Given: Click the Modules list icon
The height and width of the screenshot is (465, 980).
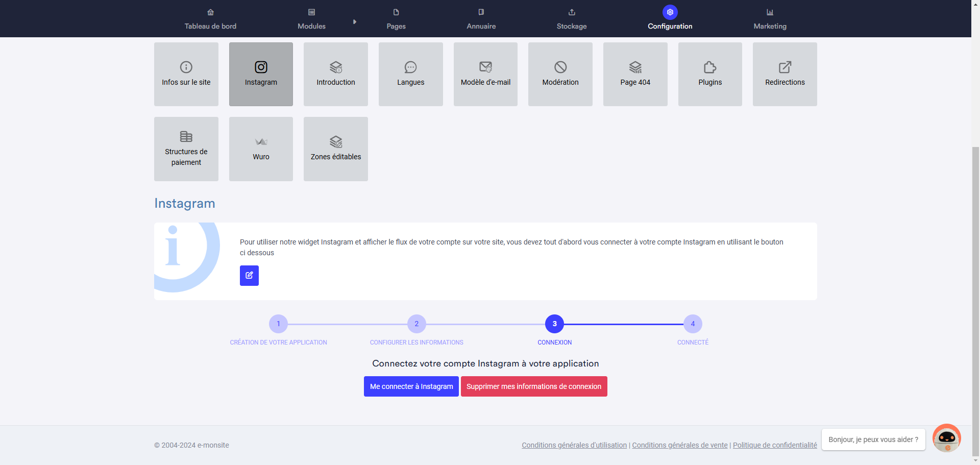Looking at the screenshot, I should pyautogui.click(x=311, y=12).
